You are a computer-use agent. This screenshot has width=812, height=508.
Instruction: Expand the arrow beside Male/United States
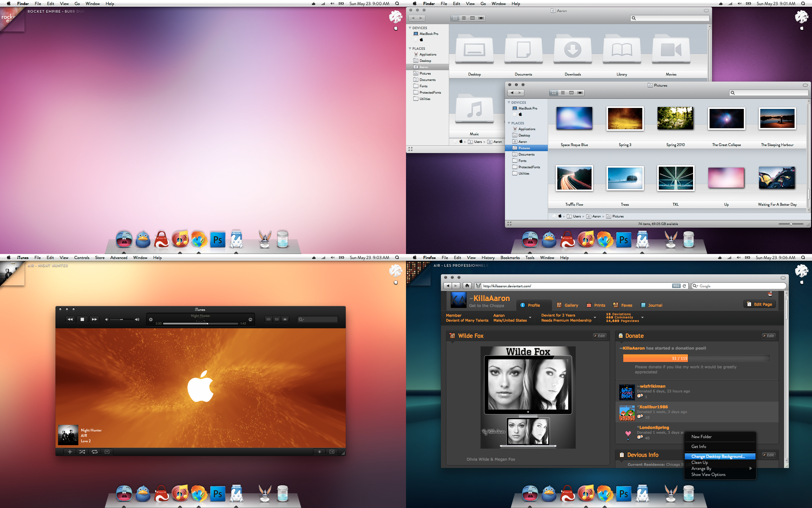(x=530, y=317)
